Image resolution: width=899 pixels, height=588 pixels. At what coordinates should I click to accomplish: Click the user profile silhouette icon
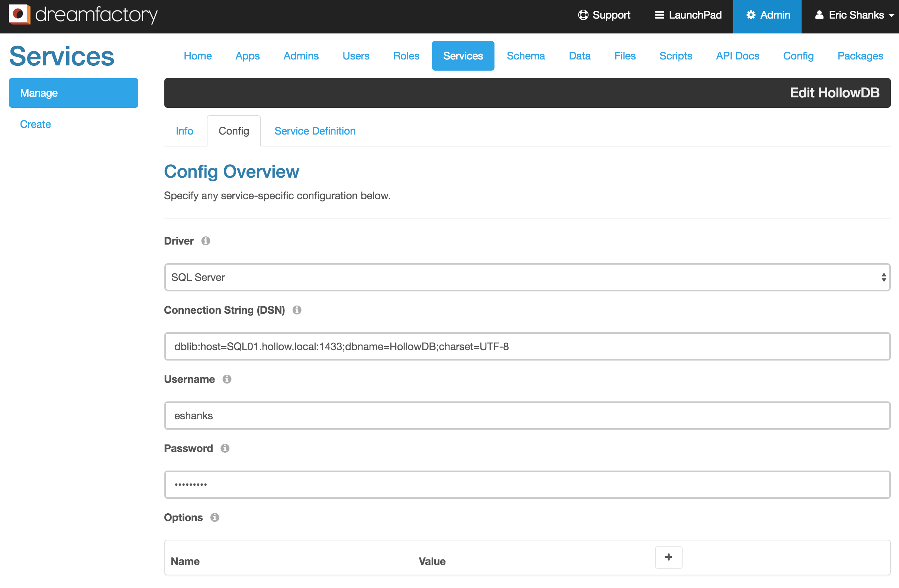(819, 15)
